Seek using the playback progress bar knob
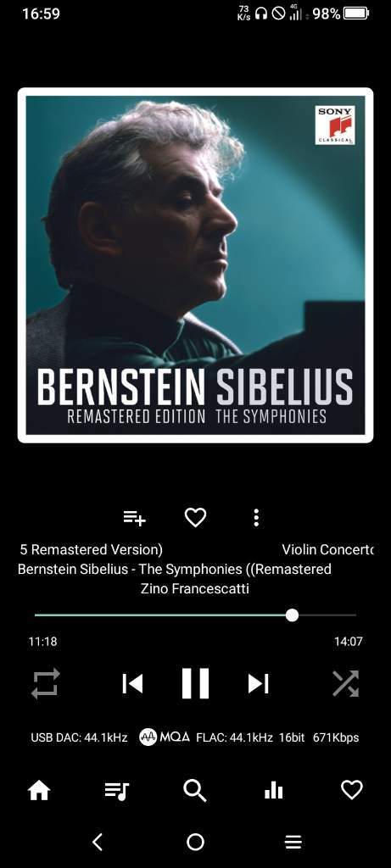 [x=292, y=615]
